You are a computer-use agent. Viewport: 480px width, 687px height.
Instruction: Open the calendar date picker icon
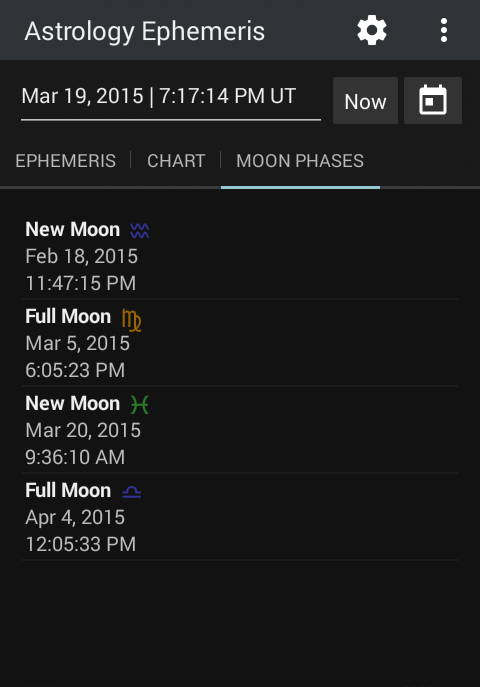tap(433, 100)
